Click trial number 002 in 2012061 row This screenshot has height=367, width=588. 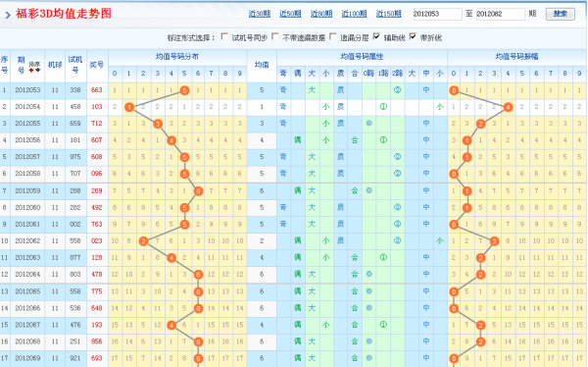[75, 225]
